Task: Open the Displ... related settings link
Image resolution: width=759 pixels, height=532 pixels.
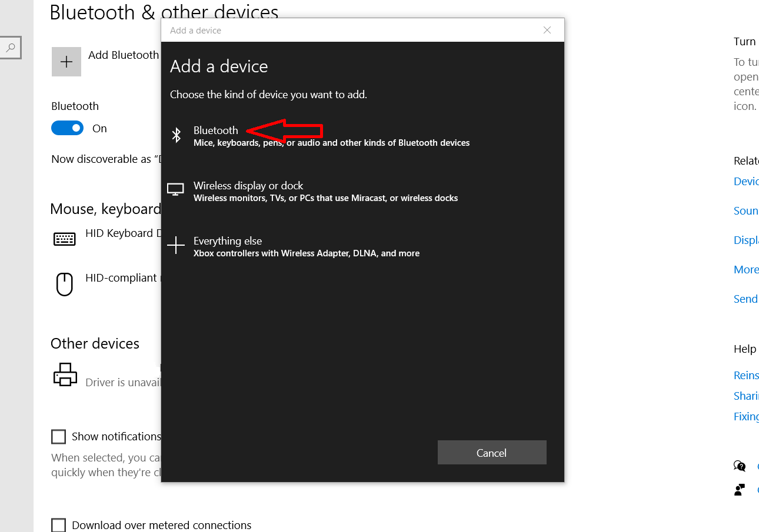Action: point(746,240)
